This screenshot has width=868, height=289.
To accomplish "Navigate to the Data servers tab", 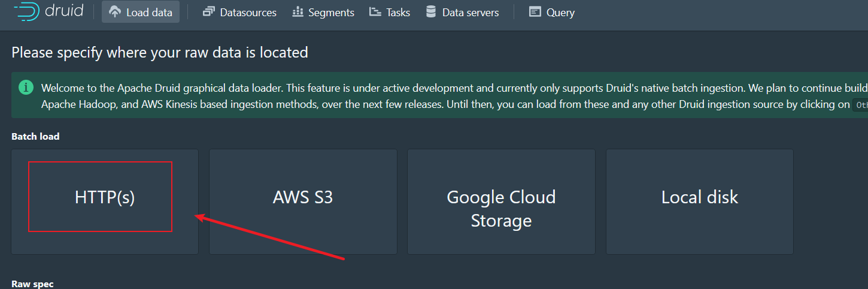I will point(462,12).
